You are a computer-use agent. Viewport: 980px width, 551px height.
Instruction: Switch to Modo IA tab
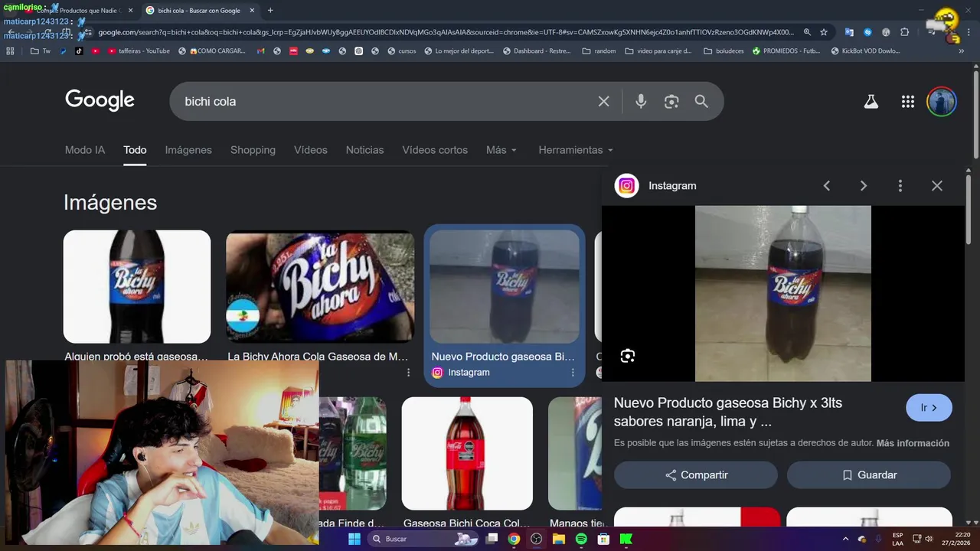coord(85,150)
